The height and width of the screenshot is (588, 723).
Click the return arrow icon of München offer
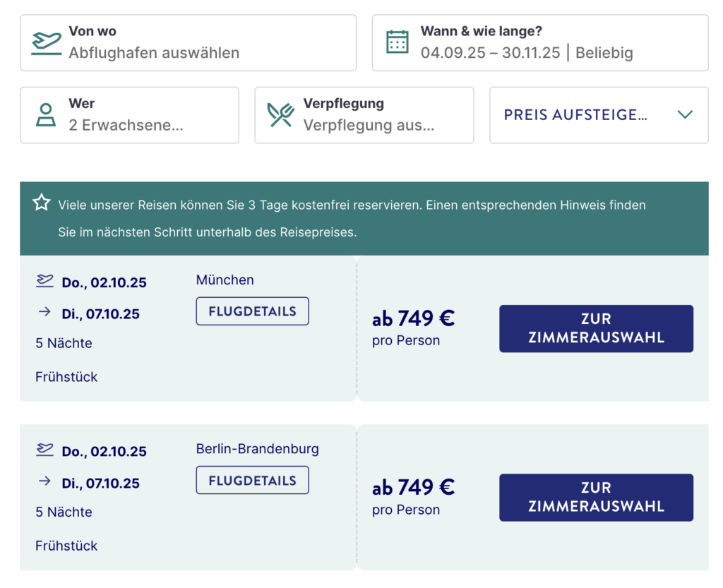click(x=44, y=312)
